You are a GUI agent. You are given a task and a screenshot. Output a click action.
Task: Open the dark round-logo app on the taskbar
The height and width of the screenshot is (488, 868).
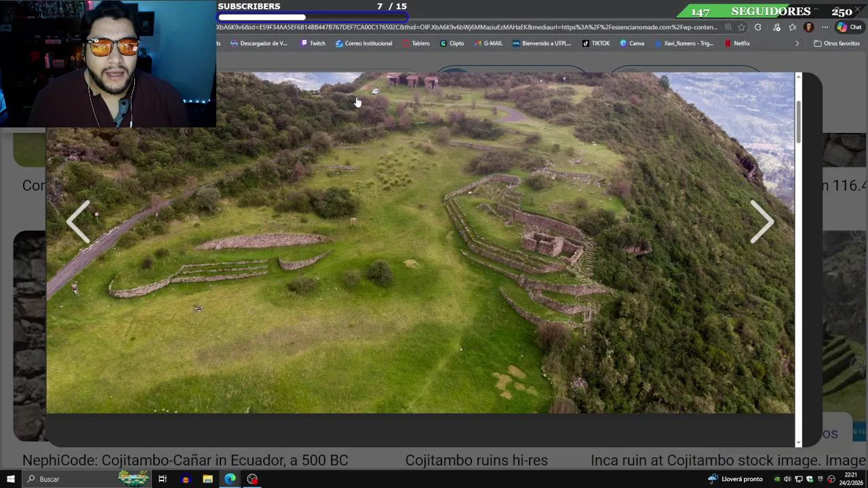[x=185, y=479]
